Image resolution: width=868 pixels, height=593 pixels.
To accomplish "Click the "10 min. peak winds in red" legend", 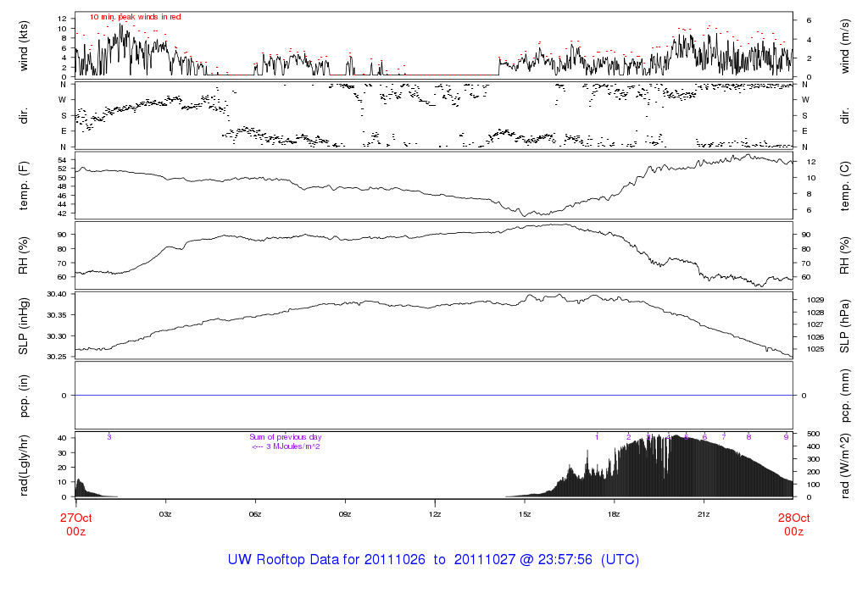I will pyautogui.click(x=135, y=17).
